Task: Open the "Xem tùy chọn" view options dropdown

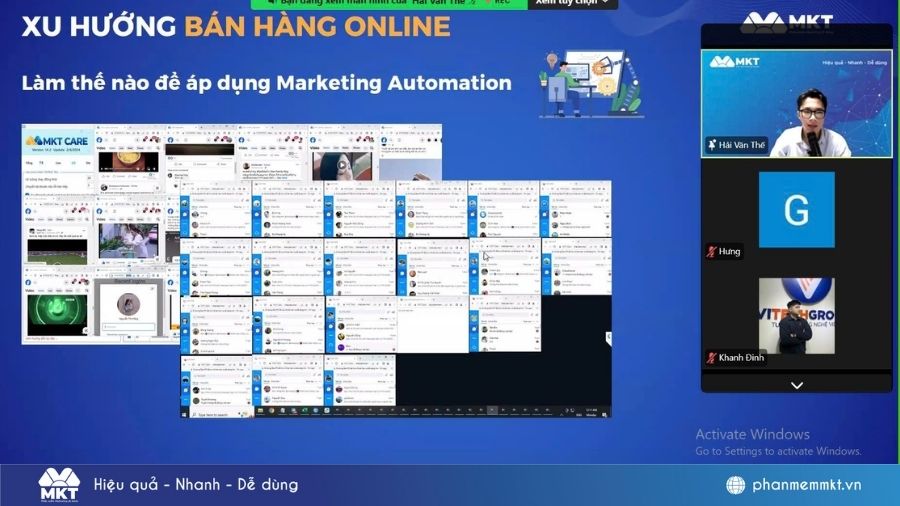Action: pos(572,3)
